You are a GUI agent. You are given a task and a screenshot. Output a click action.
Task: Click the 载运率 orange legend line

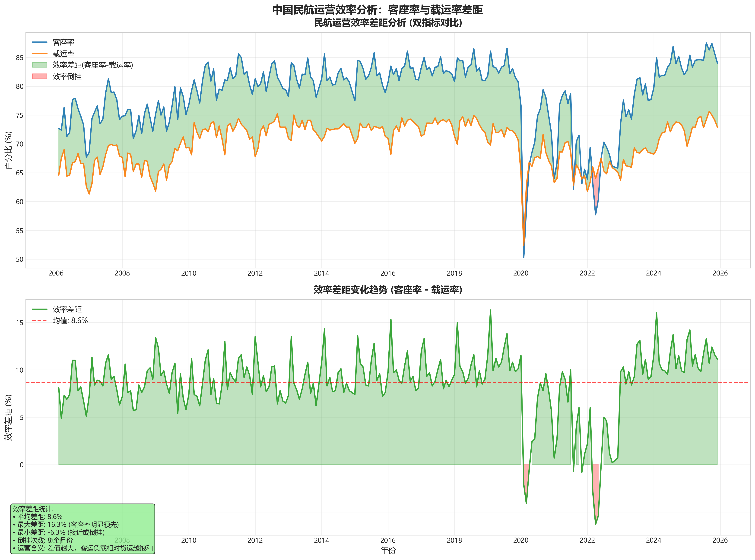point(39,53)
